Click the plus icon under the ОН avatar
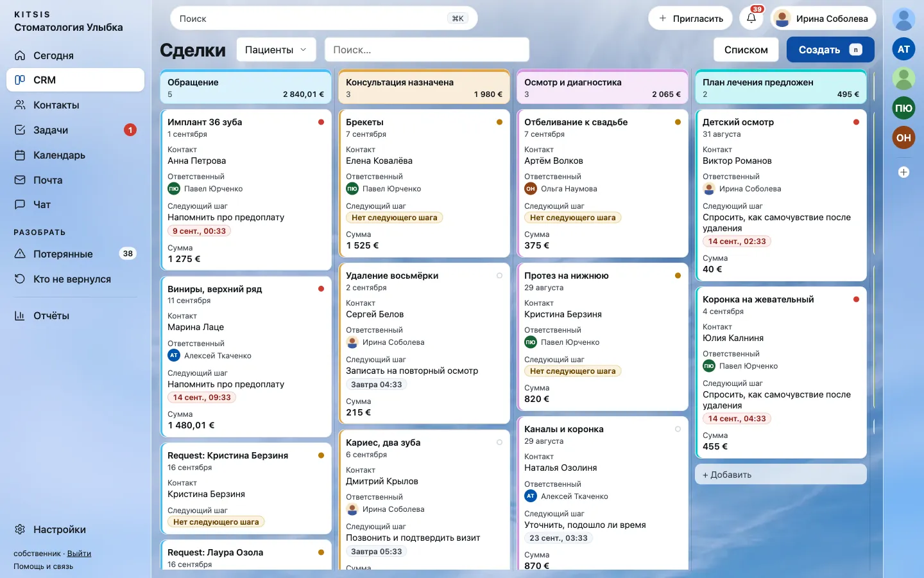This screenshot has width=924, height=578. pyautogui.click(x=903, y=172)
